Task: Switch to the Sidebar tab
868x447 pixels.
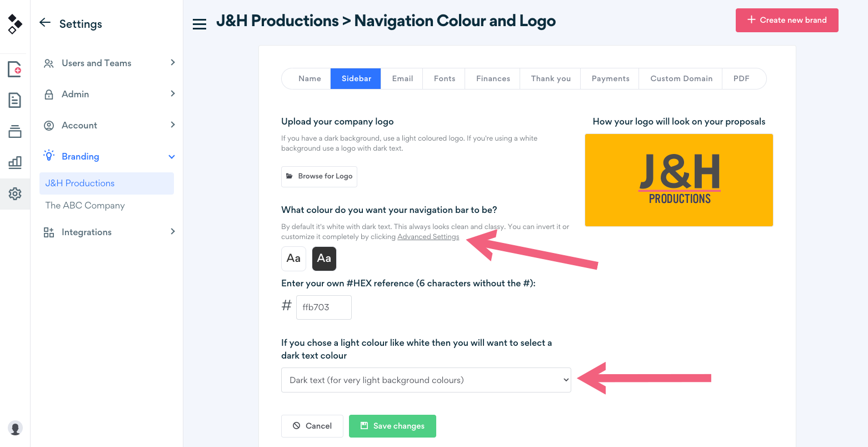Action: coord(355,78)
